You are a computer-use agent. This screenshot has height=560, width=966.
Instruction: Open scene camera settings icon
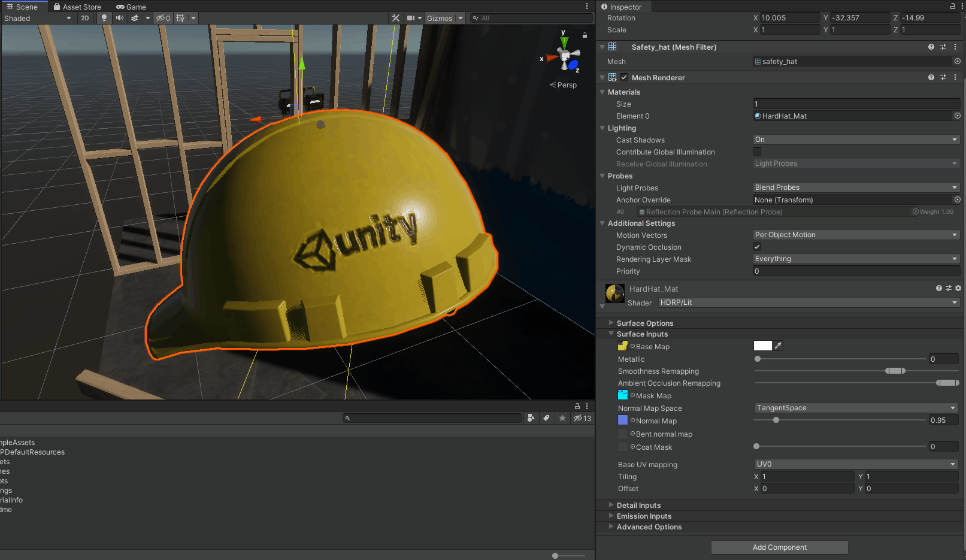point(411,18)
